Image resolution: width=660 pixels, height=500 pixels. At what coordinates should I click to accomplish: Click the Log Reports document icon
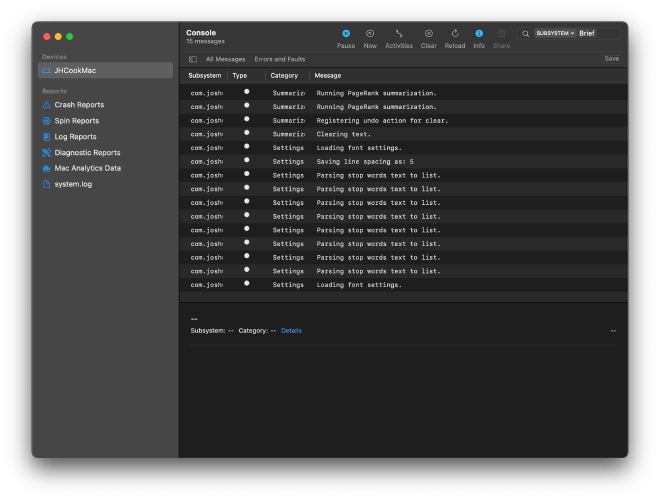[x=47, y=137]
